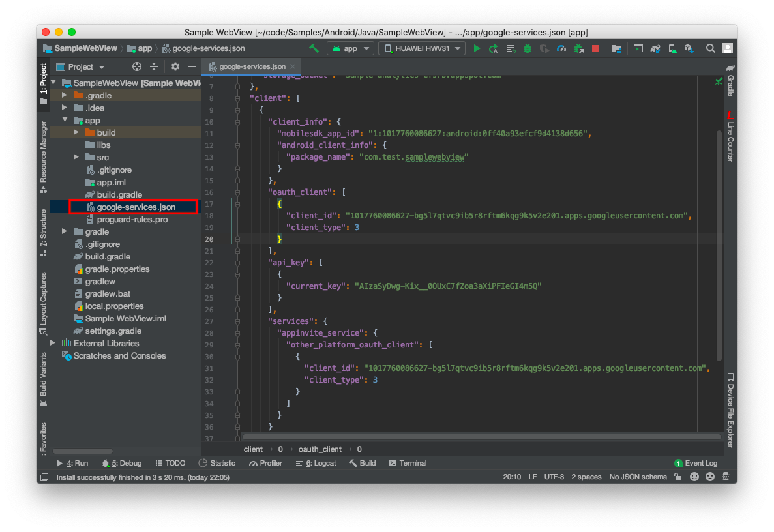Viewport: 774px width, 532px height.
Task: Open the Build Variants side tab
Action: pyautogui.click(x=44, y=379)
